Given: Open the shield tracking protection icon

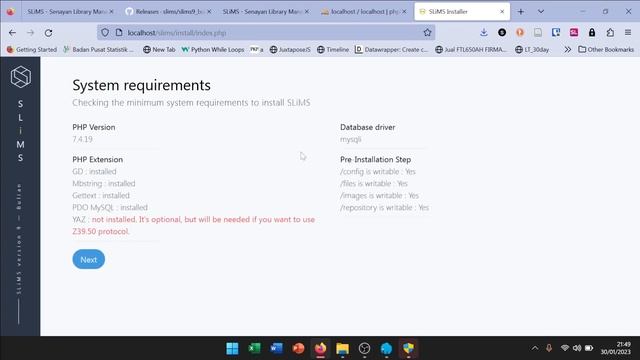Looking at the screenshot, I should [x=105, y=33].
